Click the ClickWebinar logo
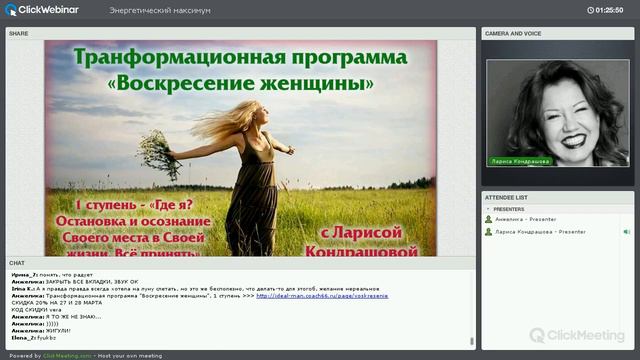The width and height of the screenshot is (640, 360). [42, 10]
